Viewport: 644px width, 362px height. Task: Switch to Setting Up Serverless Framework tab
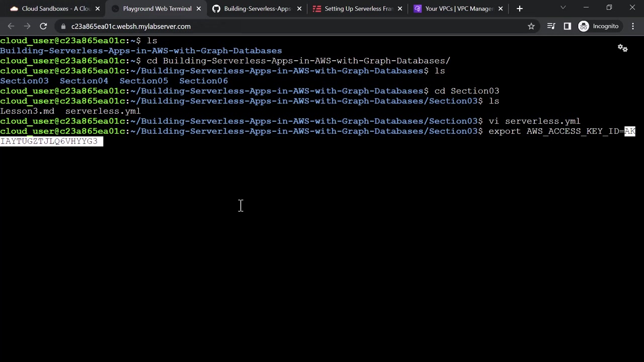tap(358, 9)
